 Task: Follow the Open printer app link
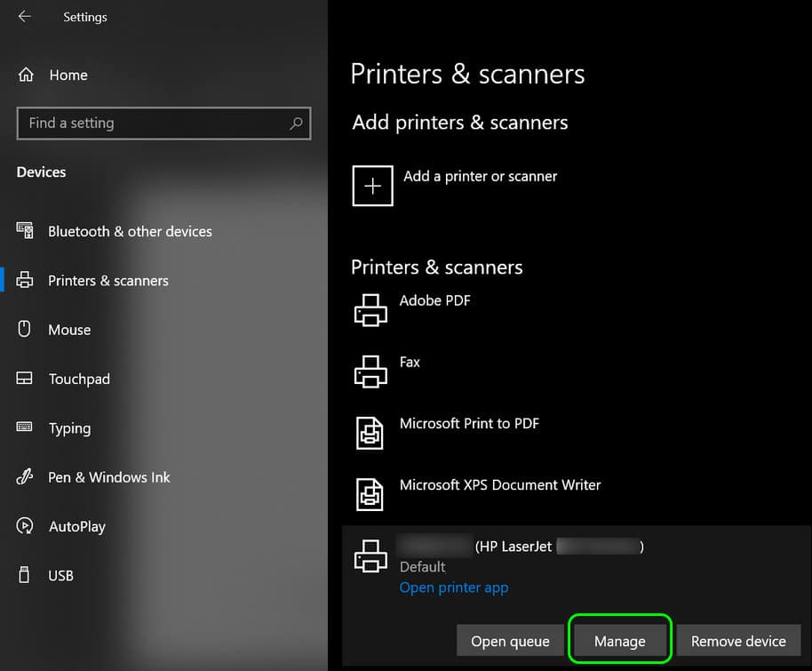point(454,587)
